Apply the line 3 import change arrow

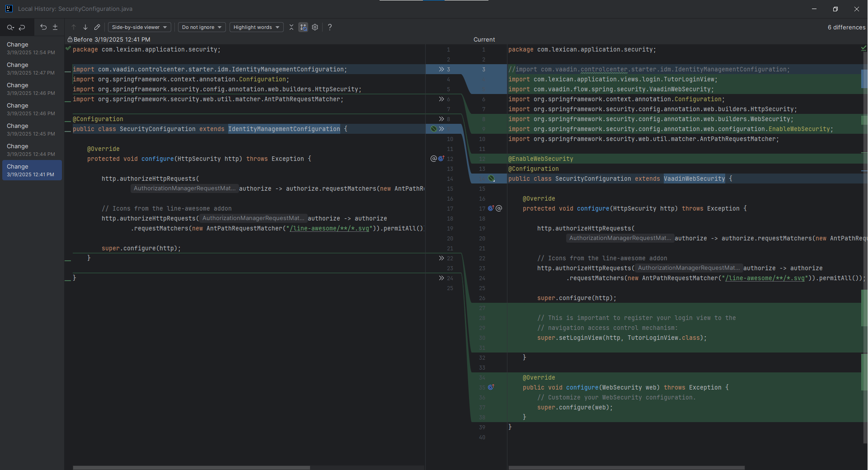pos(441,69)
